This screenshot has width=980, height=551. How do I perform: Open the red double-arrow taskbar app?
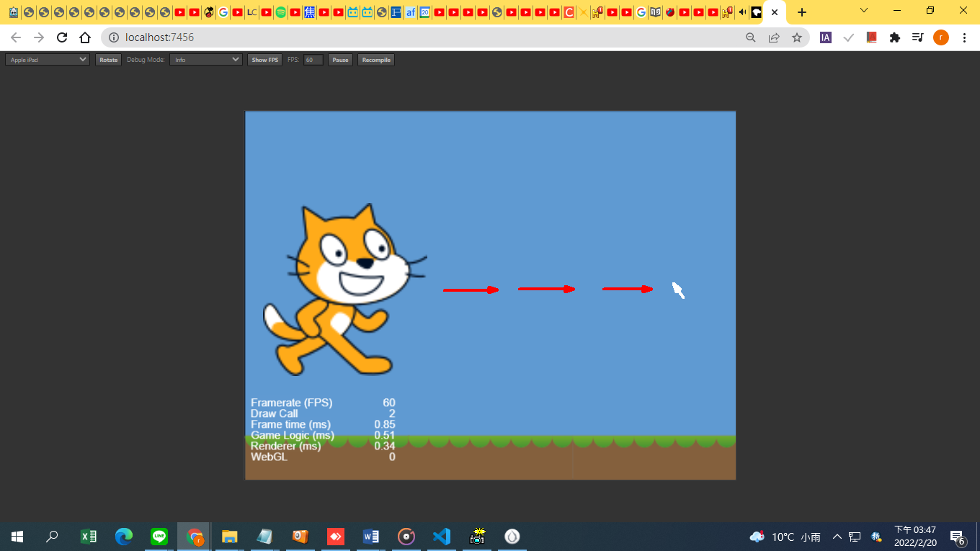[336, 537]
